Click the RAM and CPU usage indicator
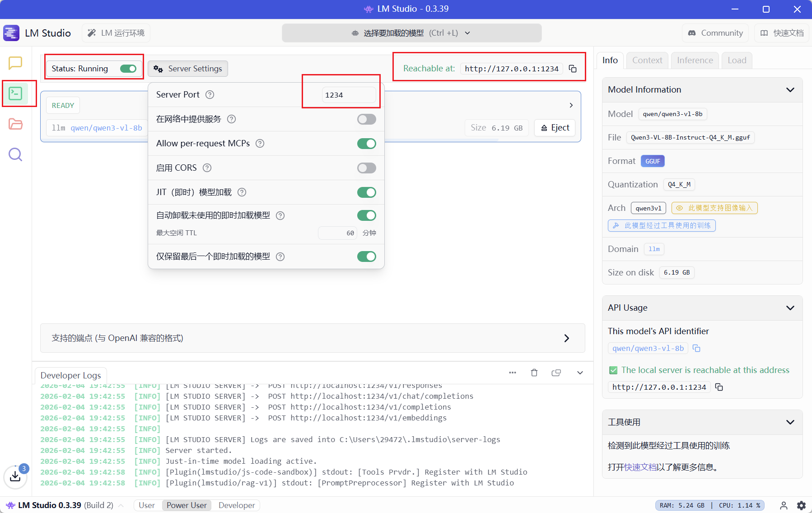 point(710,505)
